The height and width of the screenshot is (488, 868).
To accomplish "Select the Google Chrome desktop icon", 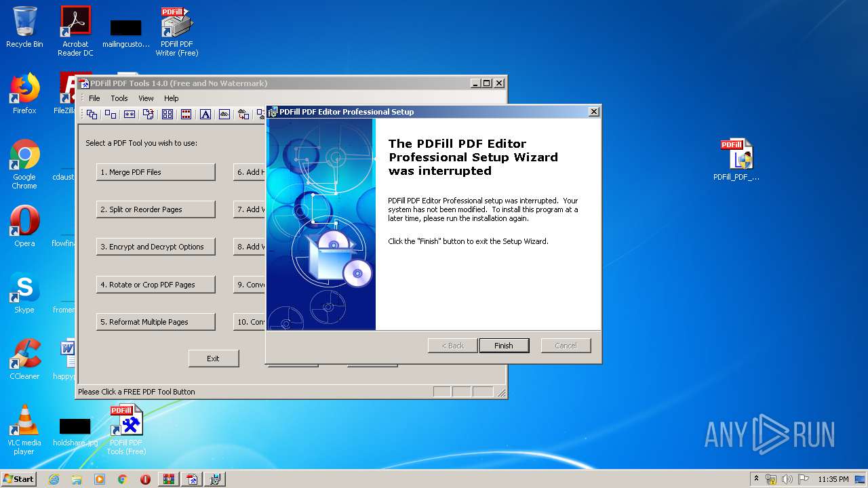I will [x=24, y=165].
